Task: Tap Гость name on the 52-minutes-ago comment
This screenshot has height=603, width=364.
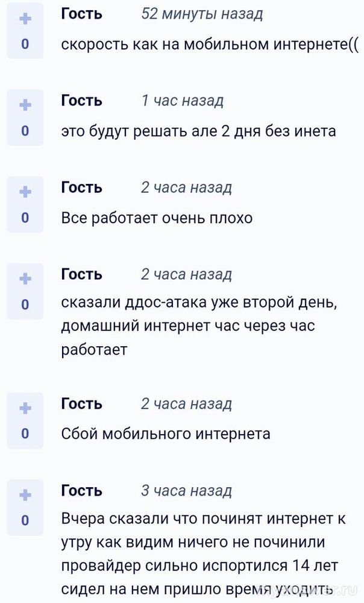Action: coord(82,14)
